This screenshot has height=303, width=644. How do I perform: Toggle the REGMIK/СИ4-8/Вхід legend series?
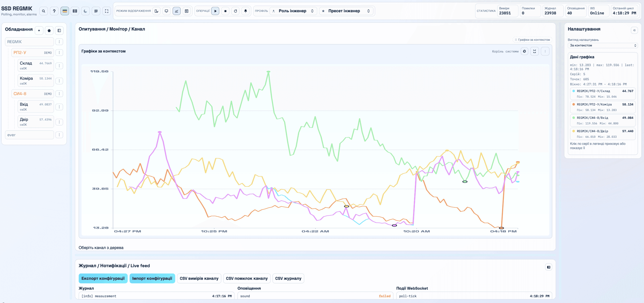coord(603,120)
